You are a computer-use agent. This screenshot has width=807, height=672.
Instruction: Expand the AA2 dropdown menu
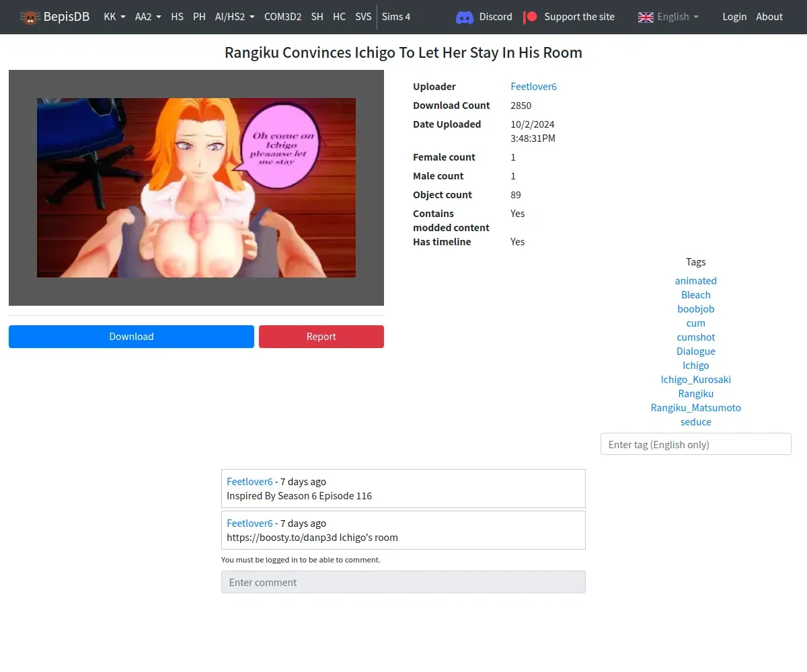pyautogui.click(x=148, y=17)
